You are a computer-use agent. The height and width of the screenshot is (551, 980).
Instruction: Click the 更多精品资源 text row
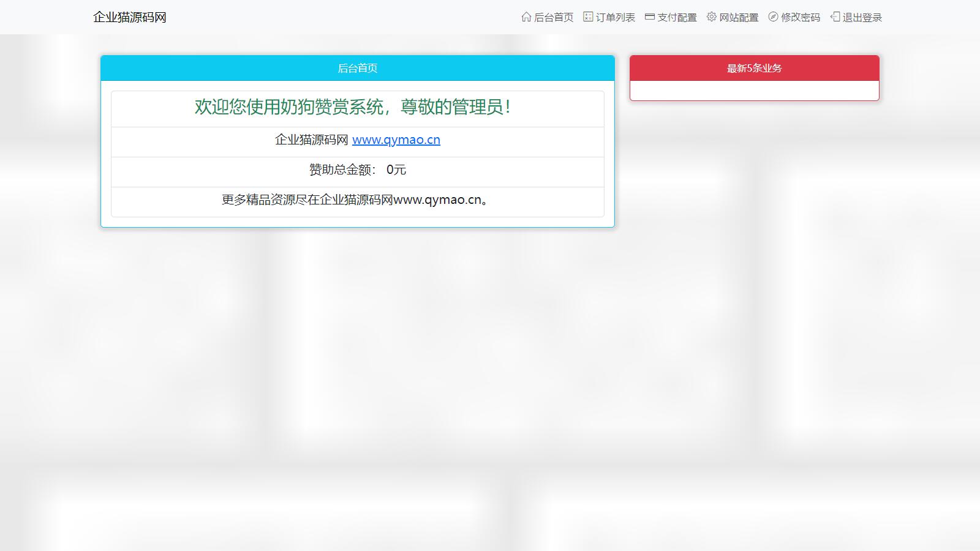358,200
